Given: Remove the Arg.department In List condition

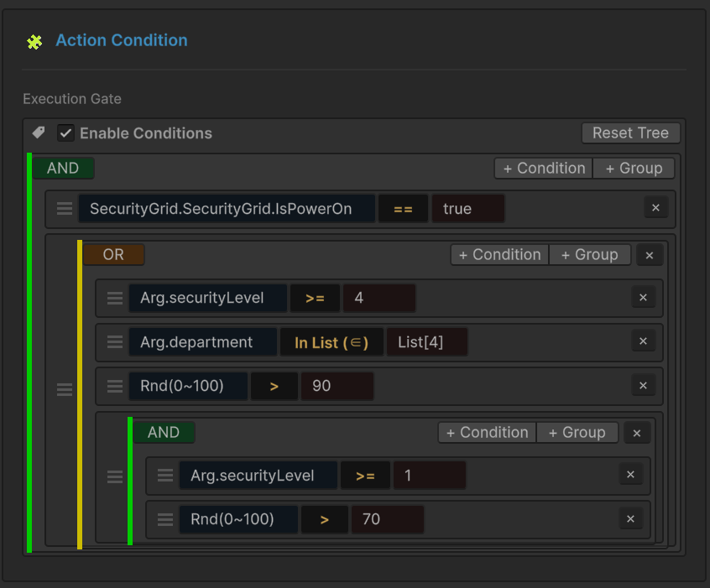Looking at the screenshot, I should pyautogui.click(x=643, y=341).
